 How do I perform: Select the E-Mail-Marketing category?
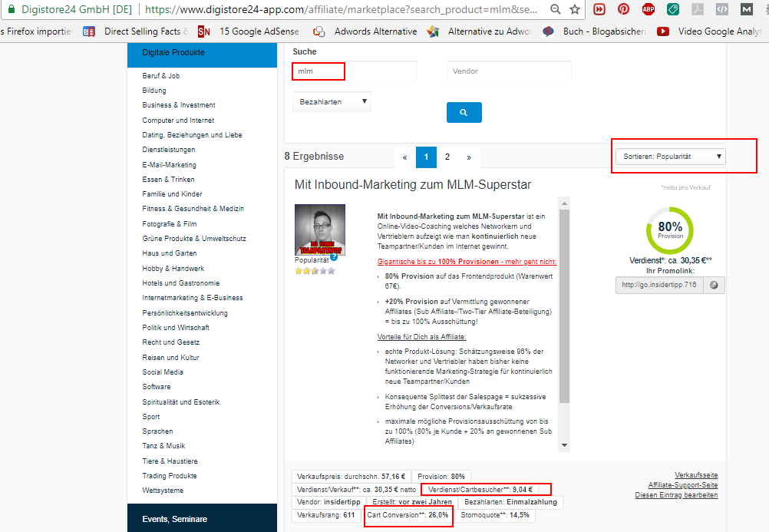169,165
